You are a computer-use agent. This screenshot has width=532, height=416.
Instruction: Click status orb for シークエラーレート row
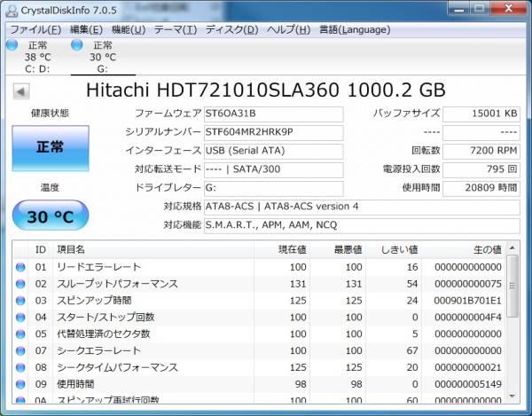pos(20,351)
